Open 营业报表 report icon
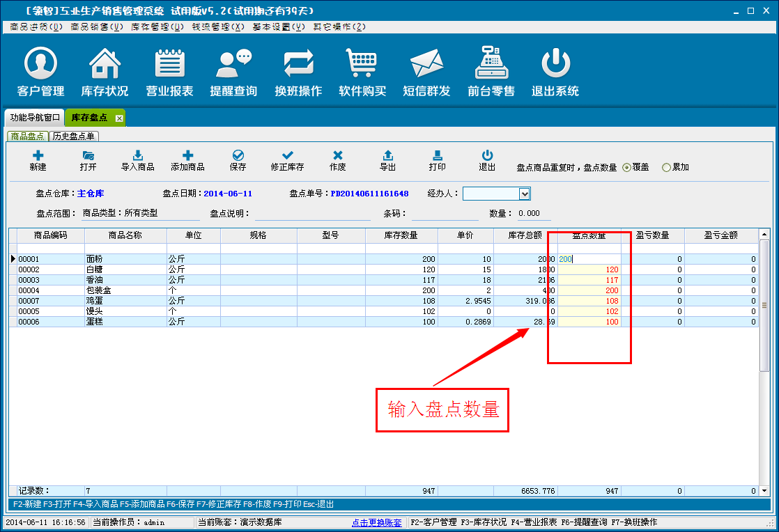This screenshot has width=779, height=532. (169, 64)
